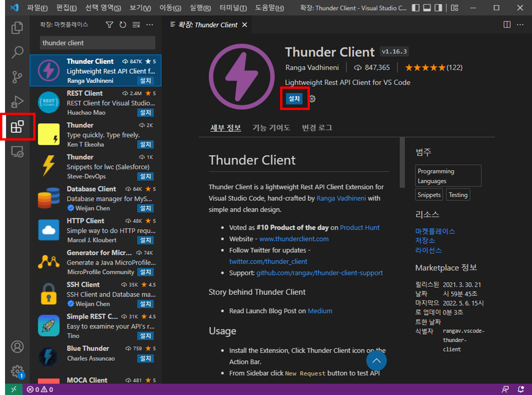Screen dimensions: 532x395
Task: Click the Snippets category tag
Action: pos(429,195)
